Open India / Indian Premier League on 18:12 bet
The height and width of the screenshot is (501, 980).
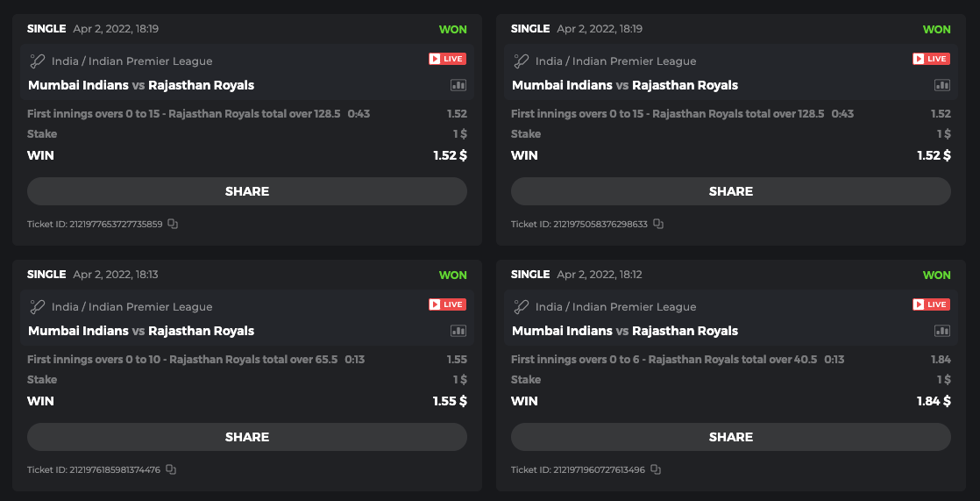coord(616,307)
